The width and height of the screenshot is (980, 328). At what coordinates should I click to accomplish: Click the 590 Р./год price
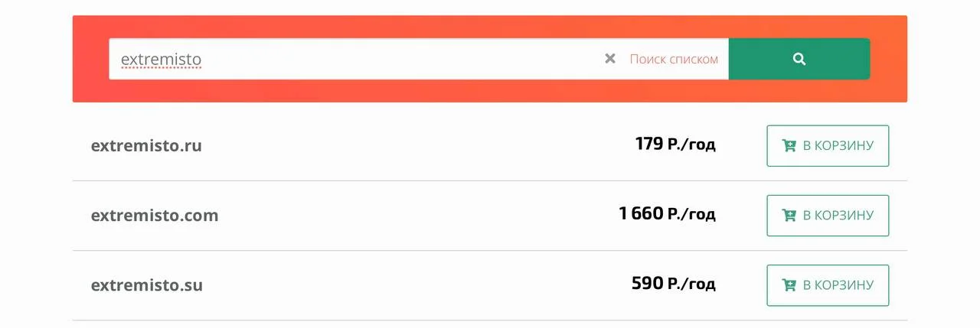click(x=673, y=284)
